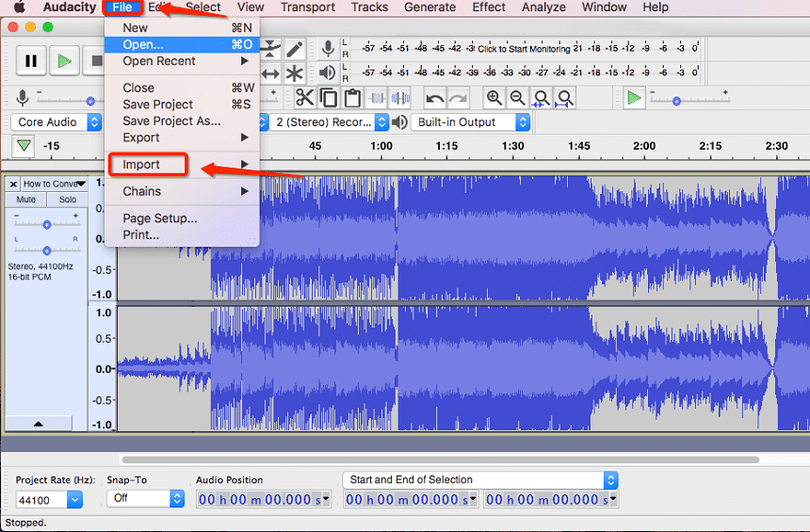The height and width of the screenshot is (532, 810).
Task: Choose Save Project As... menu item
Action: coord(182,121)
